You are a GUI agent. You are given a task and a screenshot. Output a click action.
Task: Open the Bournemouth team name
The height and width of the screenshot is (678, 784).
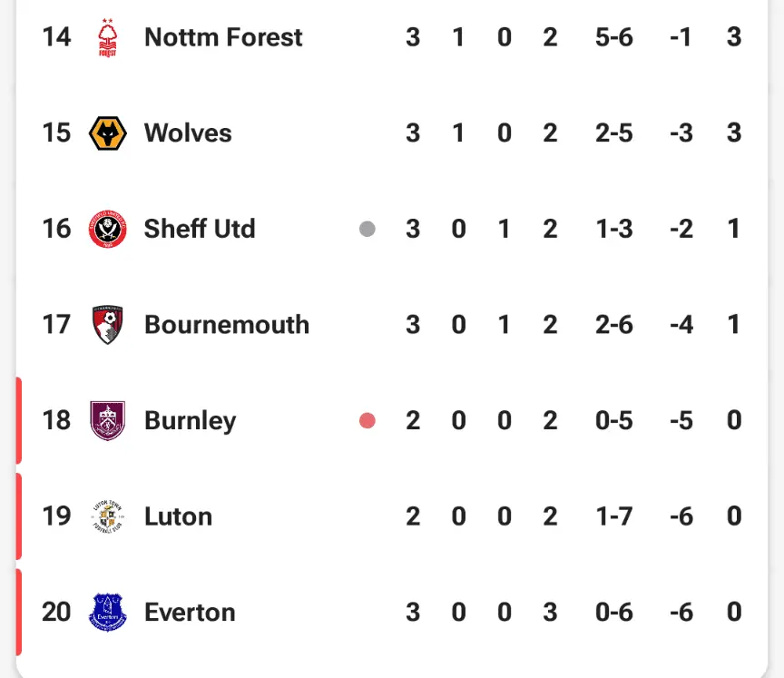227,325
